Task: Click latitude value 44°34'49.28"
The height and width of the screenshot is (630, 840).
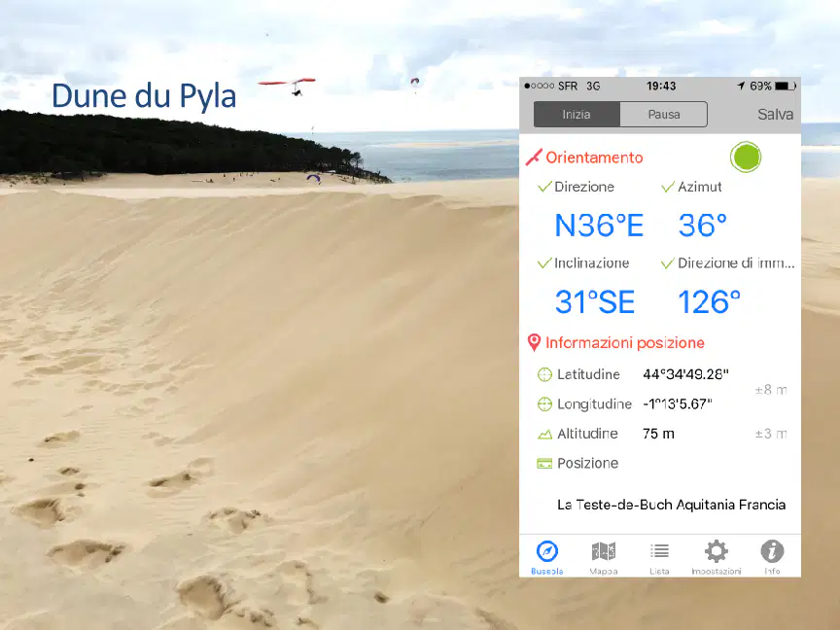Action: [685, 374]
